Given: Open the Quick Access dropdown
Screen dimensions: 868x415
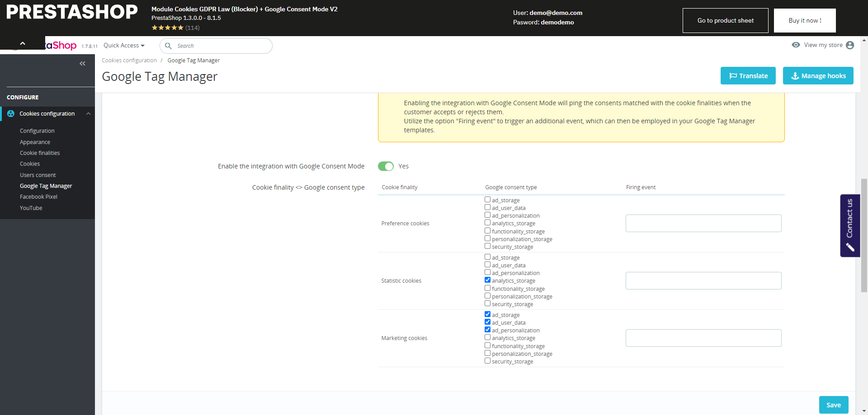Looking at the screenshot, I should click(x=124, y=46).
